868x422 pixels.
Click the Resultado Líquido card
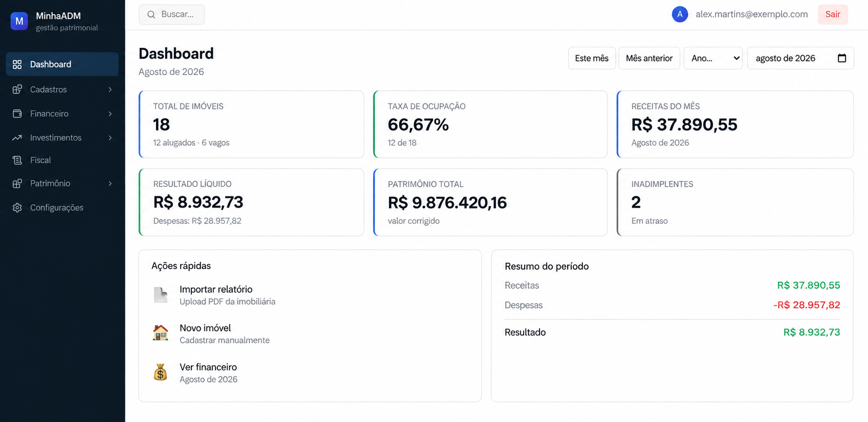(252, 202)
